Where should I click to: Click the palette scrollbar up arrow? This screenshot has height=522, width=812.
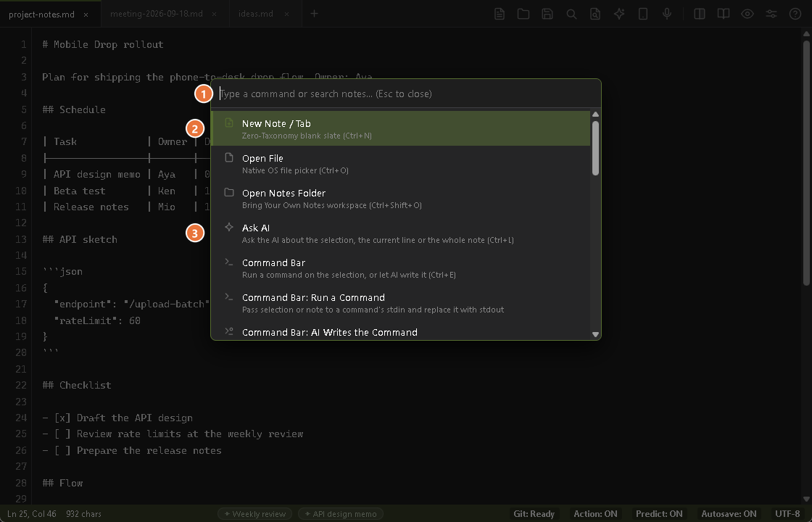coord(595,115)
